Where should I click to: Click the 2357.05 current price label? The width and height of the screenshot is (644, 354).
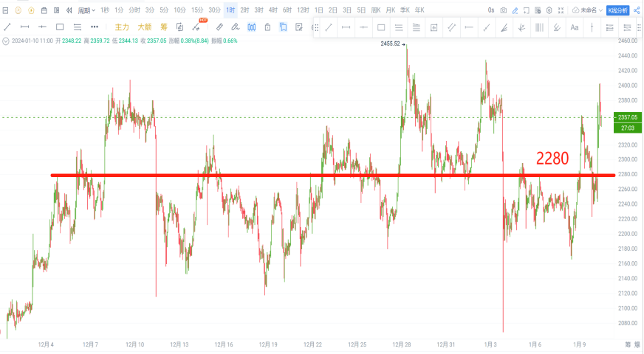click(x=627, y=117)
